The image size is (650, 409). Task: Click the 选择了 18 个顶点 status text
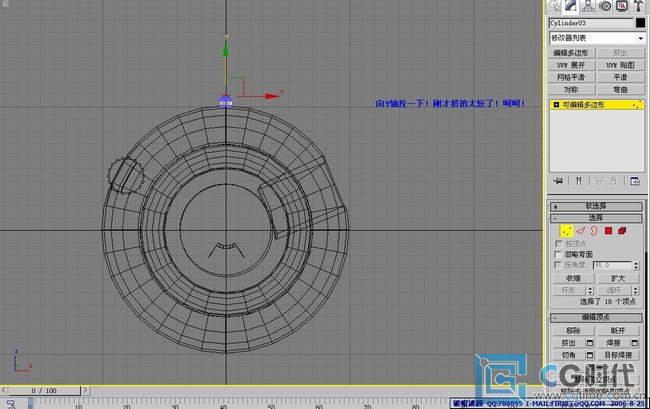607,302
